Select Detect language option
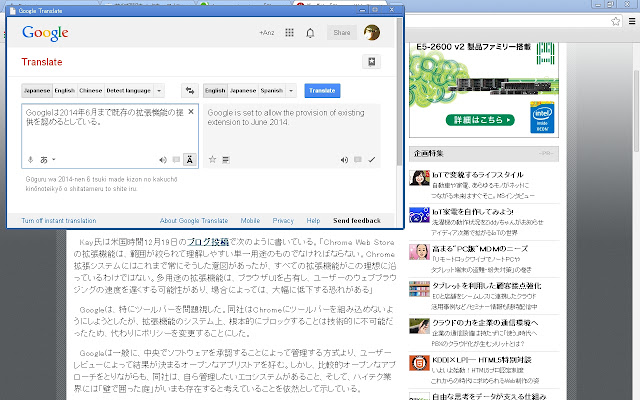The width and height of the screenshot is (640, 400). (129, 91)
